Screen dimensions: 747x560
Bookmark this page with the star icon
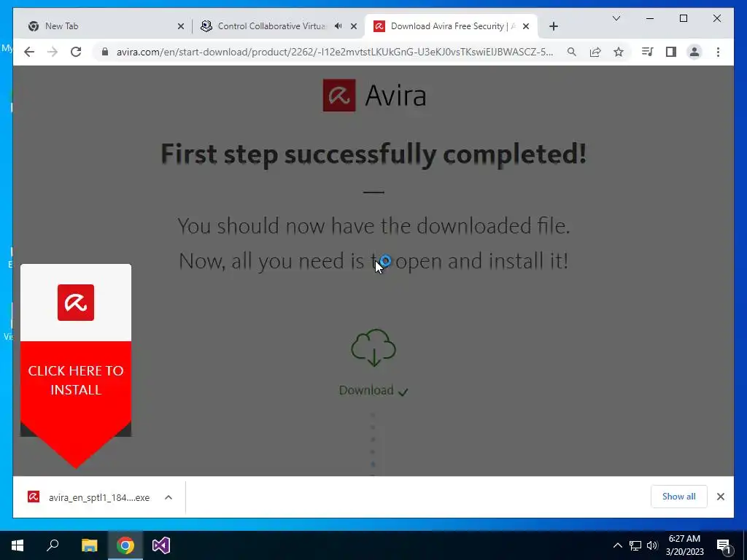point(619,52)
